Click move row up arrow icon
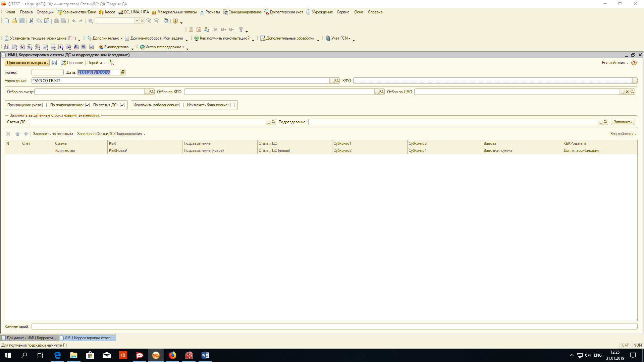This screenshot has height=362, width=644. [x=18, y=134]
